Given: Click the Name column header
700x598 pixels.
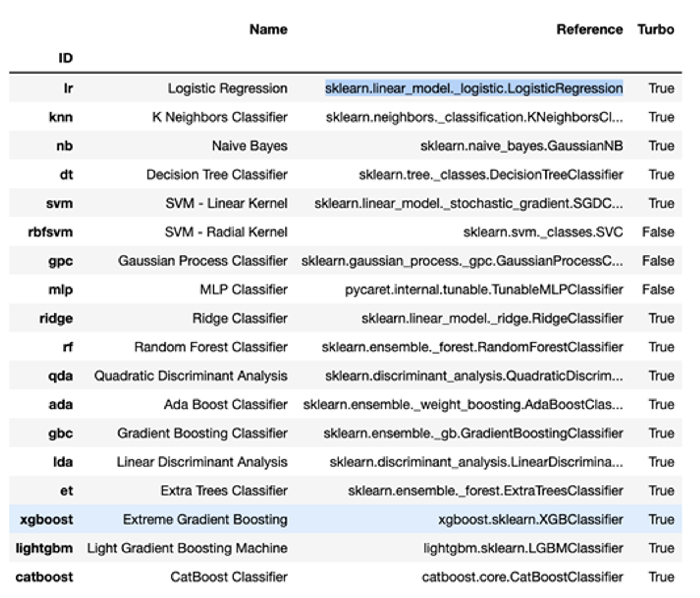Looking at the screenshot, I should [x=268, y=30].
